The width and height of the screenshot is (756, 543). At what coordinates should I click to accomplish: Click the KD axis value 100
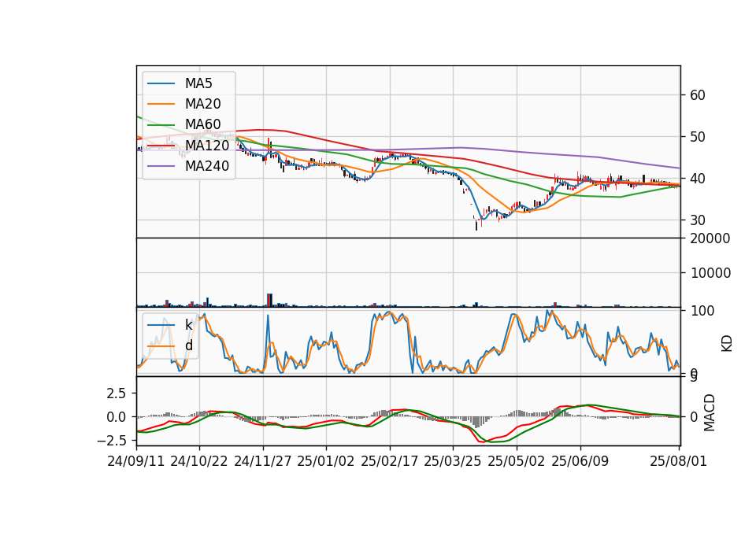702,311
